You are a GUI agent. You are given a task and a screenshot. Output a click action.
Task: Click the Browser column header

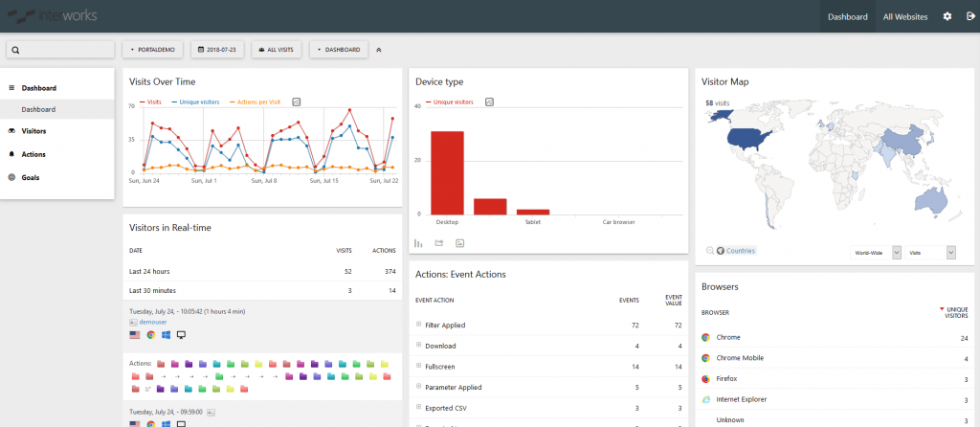[715, 313]
